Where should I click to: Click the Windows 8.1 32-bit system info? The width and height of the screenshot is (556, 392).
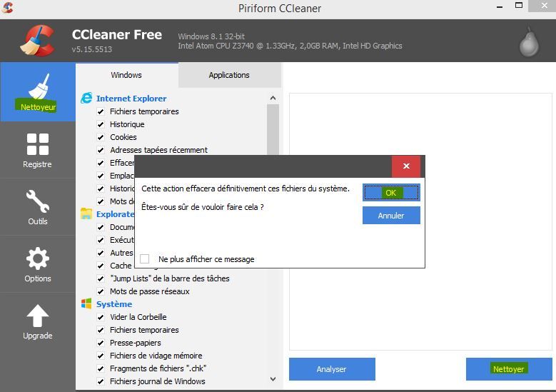click(211, 36)
